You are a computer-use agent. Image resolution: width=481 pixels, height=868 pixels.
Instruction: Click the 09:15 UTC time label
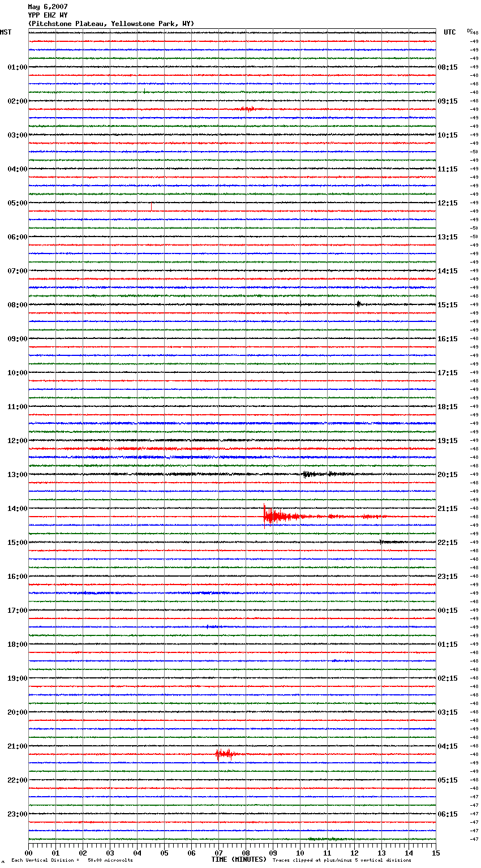[x=448, y=101]
